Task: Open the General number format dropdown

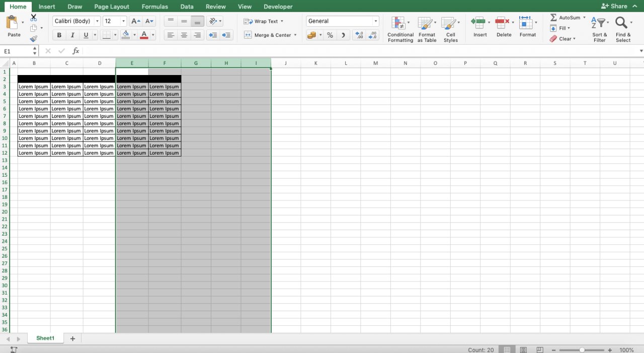Action: point(375,21)
